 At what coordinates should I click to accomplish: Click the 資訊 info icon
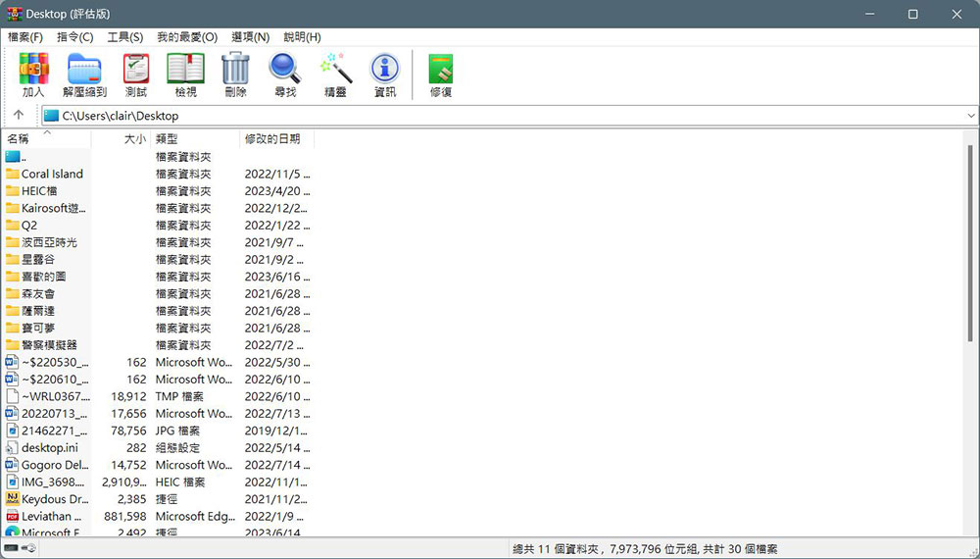coord(385,70)
